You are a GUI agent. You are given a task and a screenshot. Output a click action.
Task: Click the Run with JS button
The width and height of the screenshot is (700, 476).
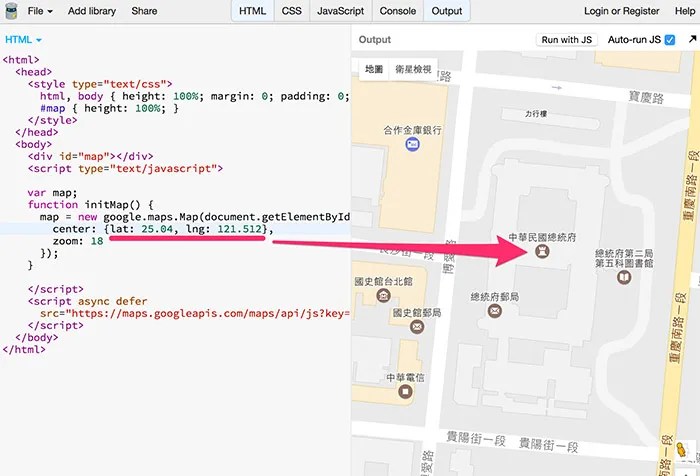click(567, 40)
